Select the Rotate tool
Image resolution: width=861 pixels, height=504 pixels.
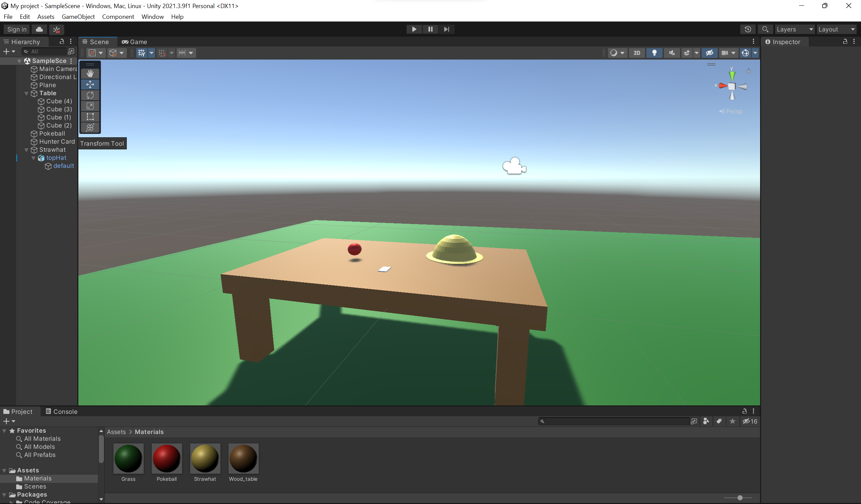tap(90, 95)
